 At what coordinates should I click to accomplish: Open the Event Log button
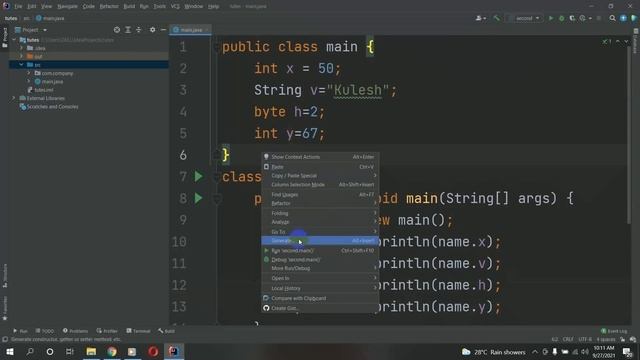point(614,331)
